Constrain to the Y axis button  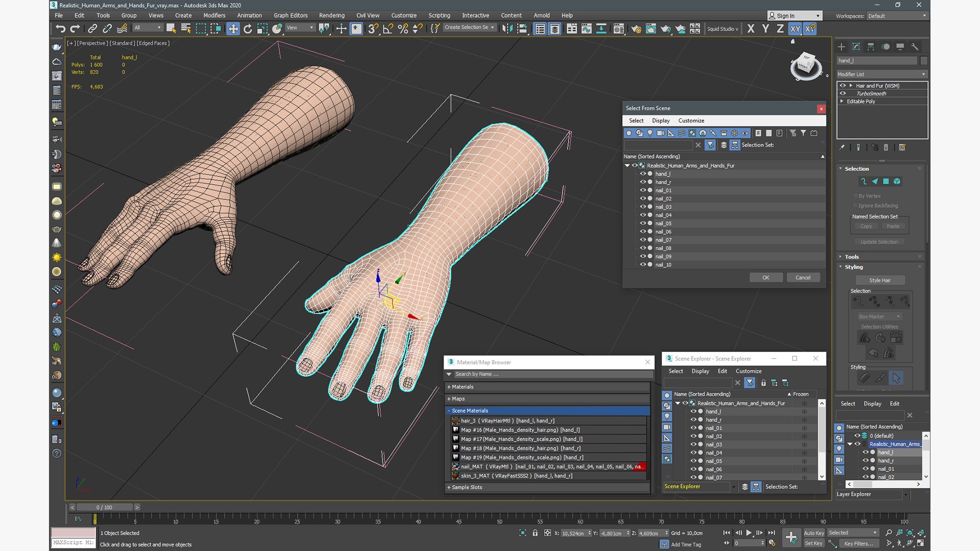tap(765, 29)
